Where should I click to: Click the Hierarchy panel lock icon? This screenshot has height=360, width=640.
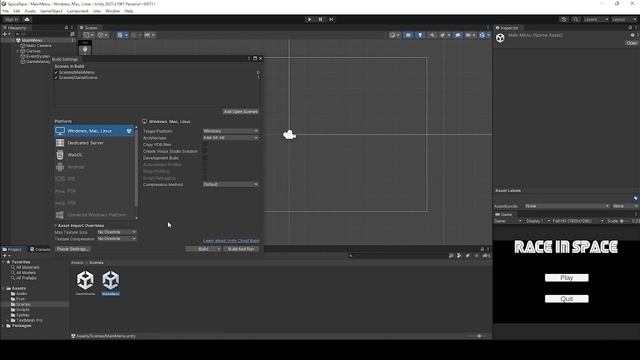67,28
